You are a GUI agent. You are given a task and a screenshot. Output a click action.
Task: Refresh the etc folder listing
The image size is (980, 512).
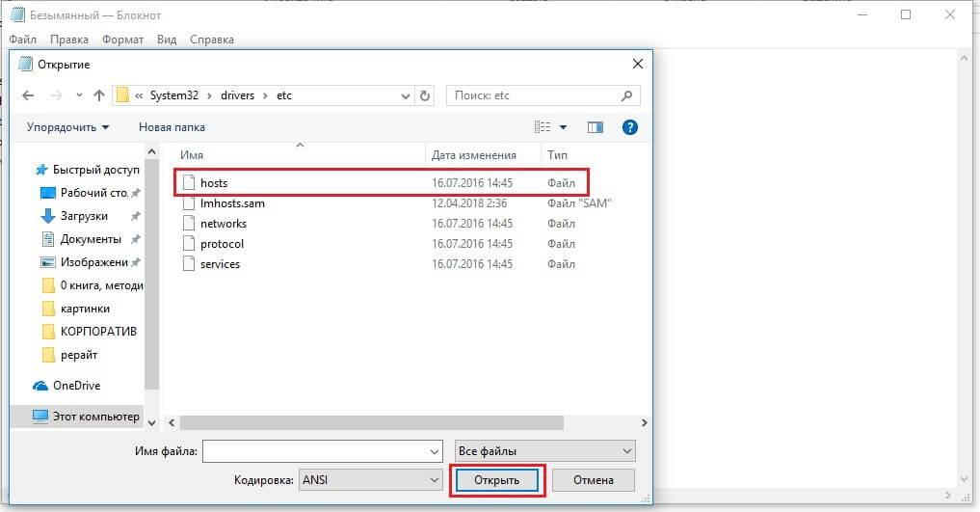coord(425,95)
